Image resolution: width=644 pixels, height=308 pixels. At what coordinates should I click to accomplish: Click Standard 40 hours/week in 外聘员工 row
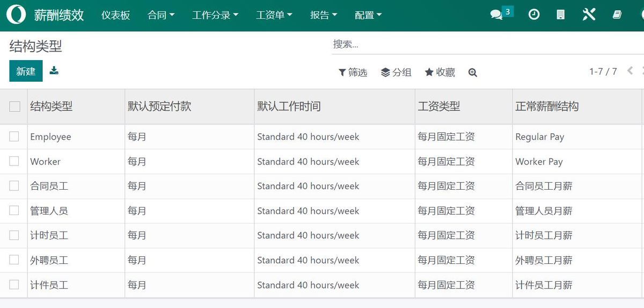pos(308,260)
